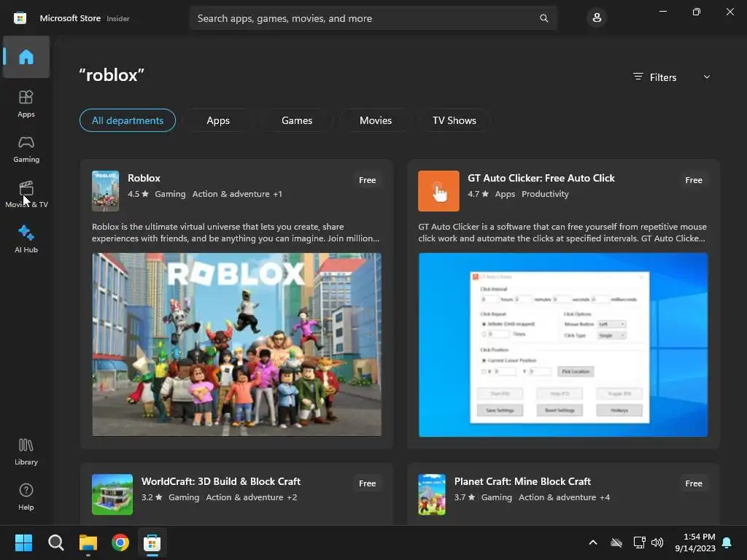
Task: Open the Library in sidebar
Action: click(26, 452)
